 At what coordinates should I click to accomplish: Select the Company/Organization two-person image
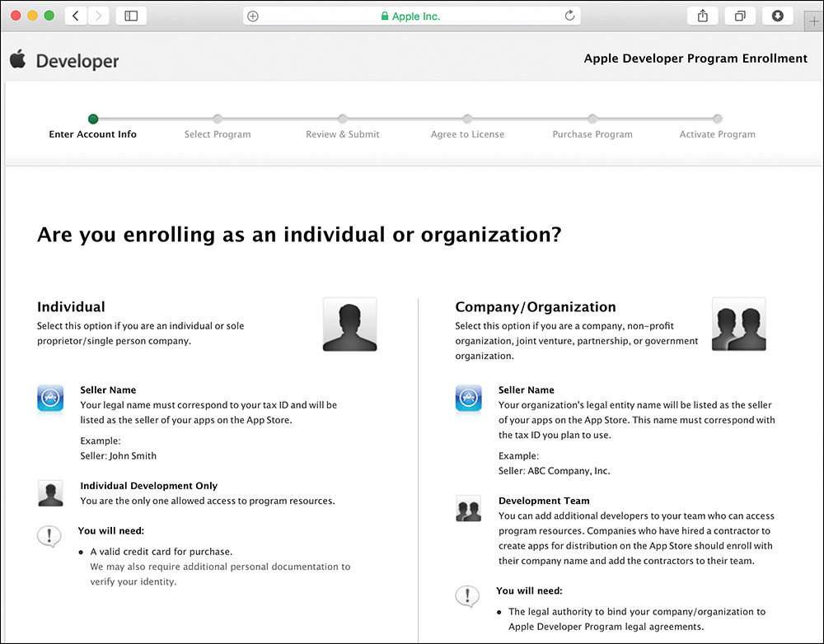pos(739,324)
